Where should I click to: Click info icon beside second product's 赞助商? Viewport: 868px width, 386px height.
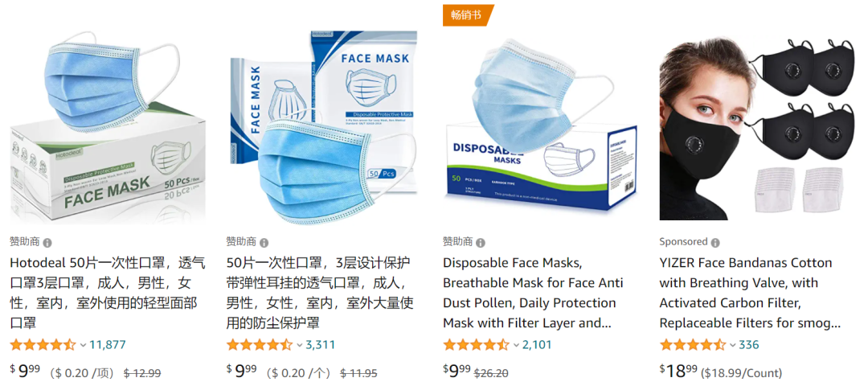click(x=264, y=243)
